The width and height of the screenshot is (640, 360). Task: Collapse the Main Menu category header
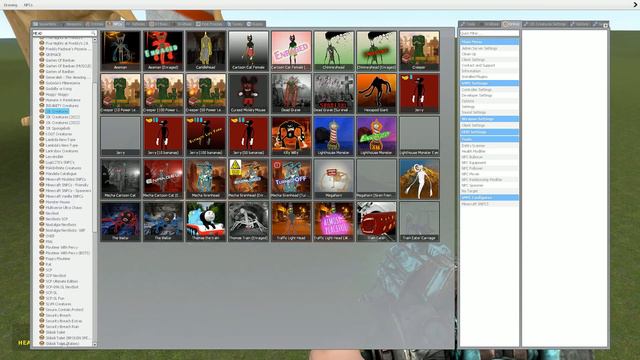[x=489, y=42]
